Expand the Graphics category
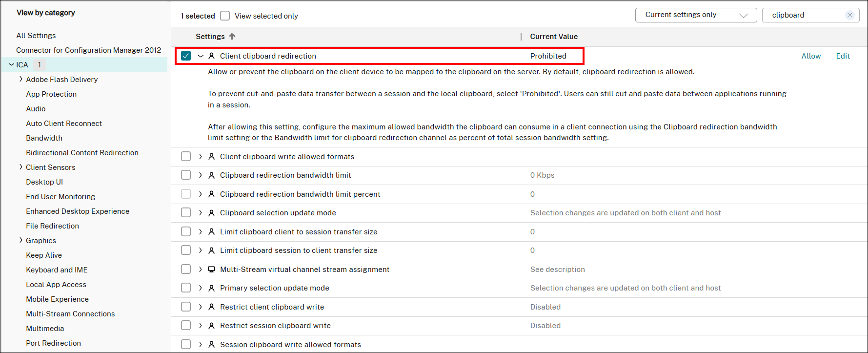 (21, 240)
